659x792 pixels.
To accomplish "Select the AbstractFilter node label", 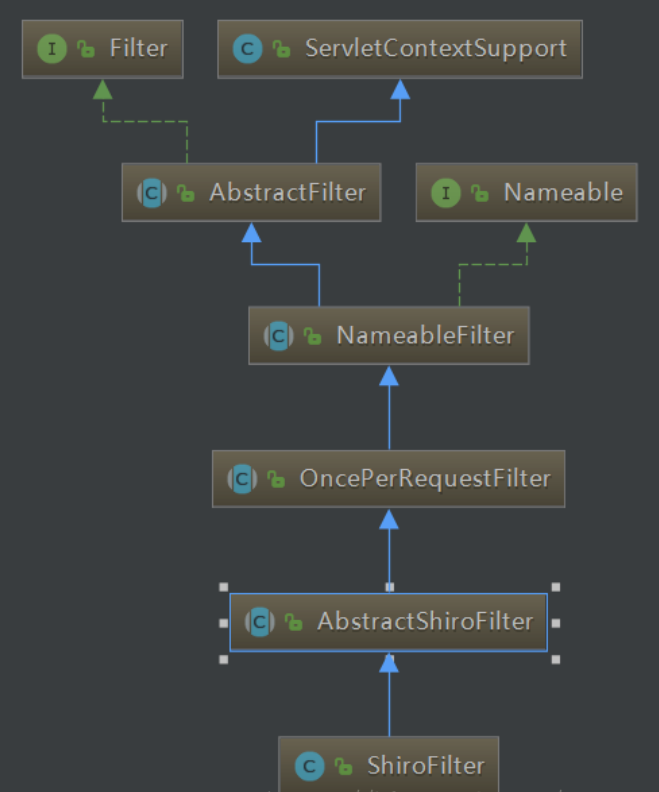I will (287, 193).
